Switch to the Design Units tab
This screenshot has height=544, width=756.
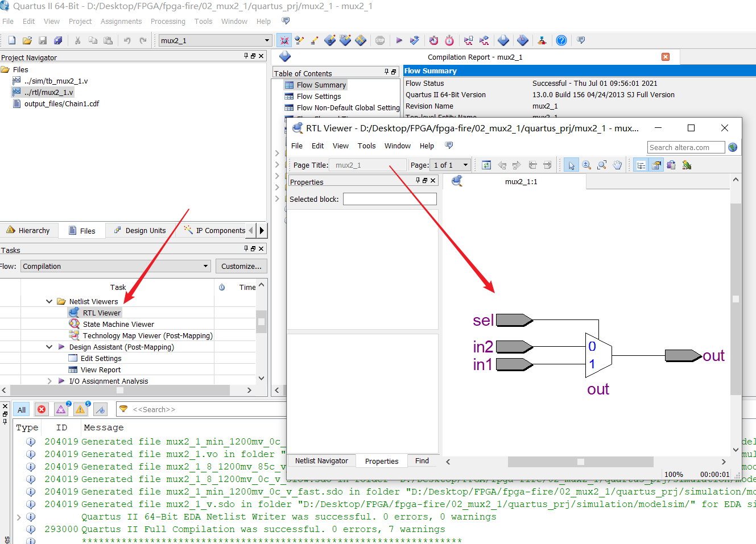[141, 230]
